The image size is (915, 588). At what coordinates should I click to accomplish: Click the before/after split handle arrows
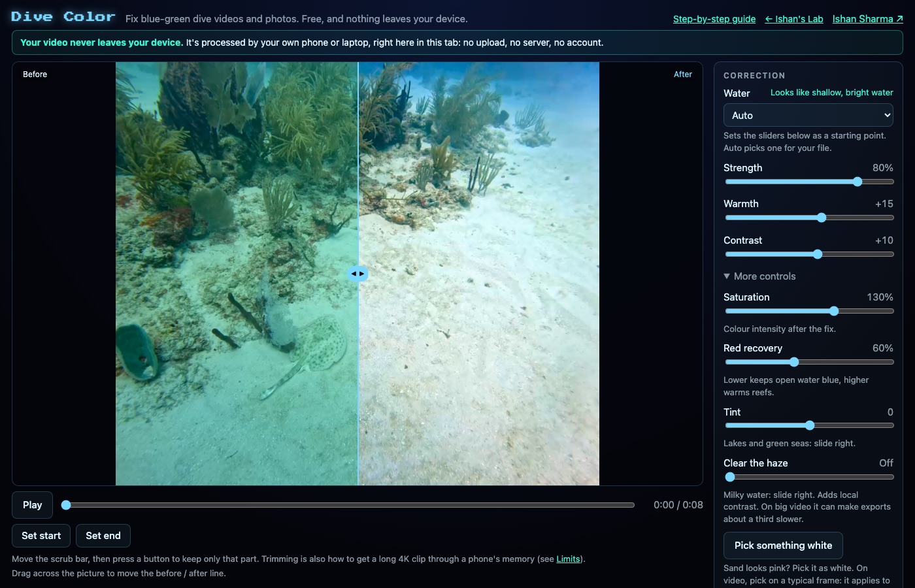pos(358,274)
